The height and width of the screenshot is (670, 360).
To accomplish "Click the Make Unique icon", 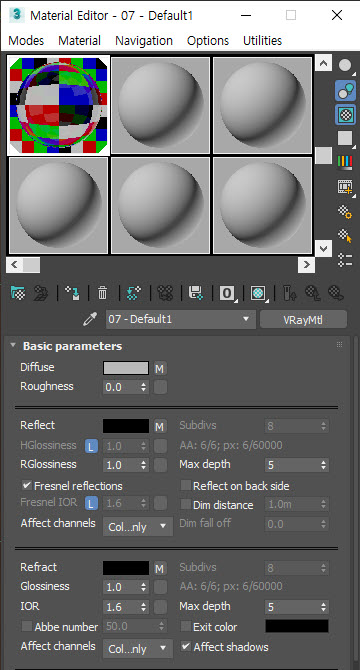I will pos(165,293).
